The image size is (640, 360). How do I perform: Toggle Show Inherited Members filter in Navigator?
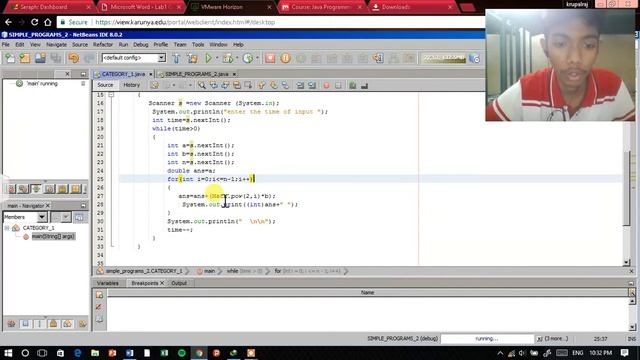pos(11,324)
